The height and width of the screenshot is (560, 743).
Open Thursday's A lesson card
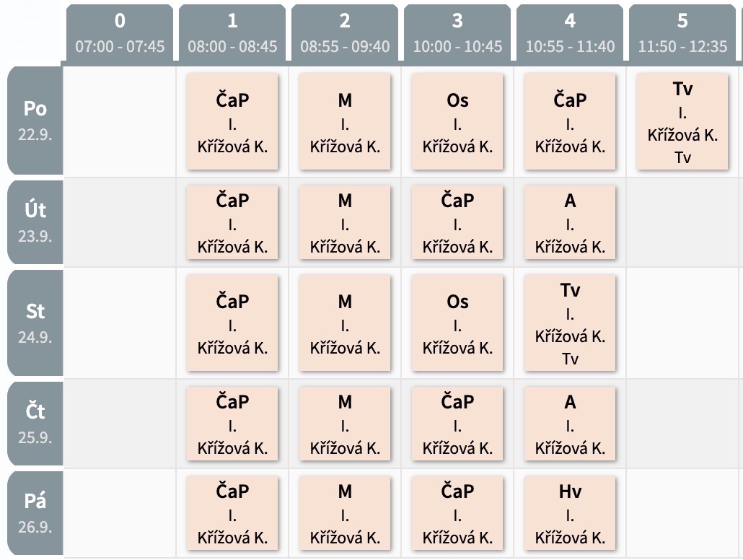570,424
